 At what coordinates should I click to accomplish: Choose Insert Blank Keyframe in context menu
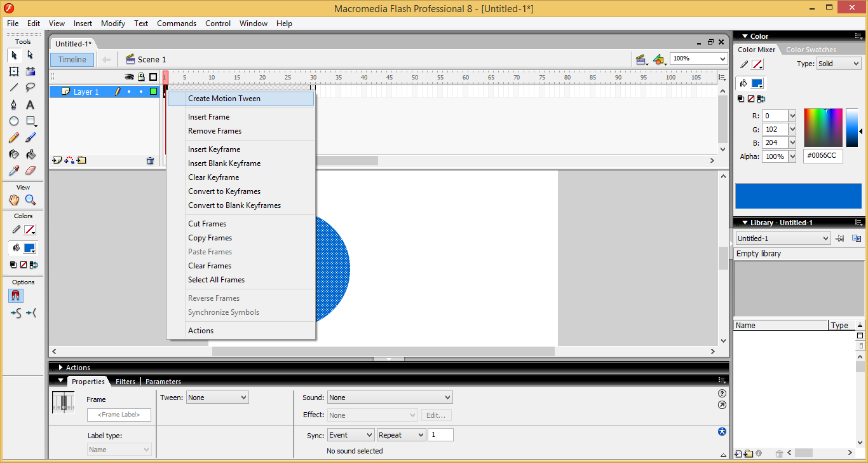241,163
